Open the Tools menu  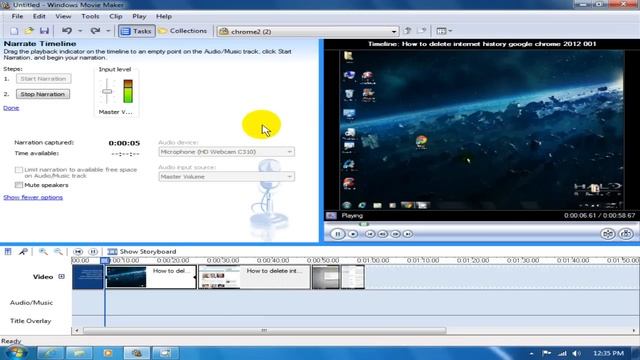click(90, 16)
